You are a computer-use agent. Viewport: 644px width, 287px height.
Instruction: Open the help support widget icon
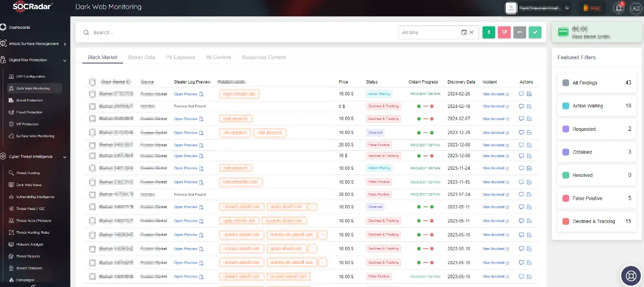click(630, 275)
